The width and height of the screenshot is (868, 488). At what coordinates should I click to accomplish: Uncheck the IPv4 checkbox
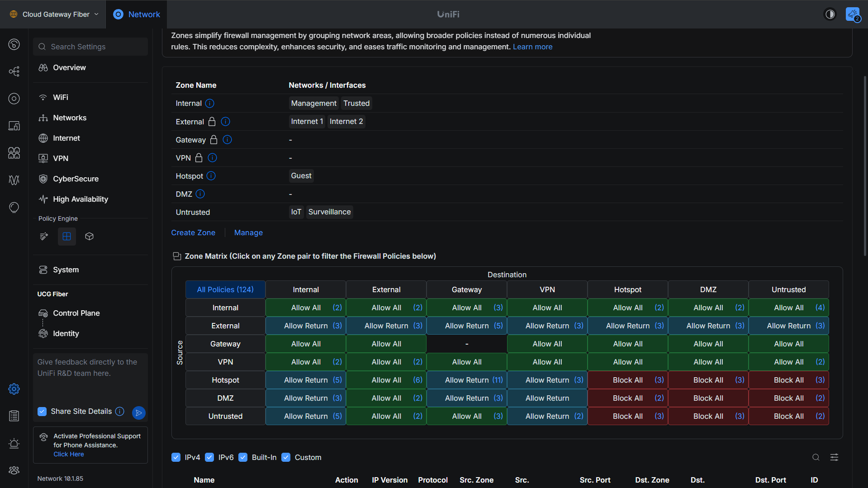pos(176,457)
